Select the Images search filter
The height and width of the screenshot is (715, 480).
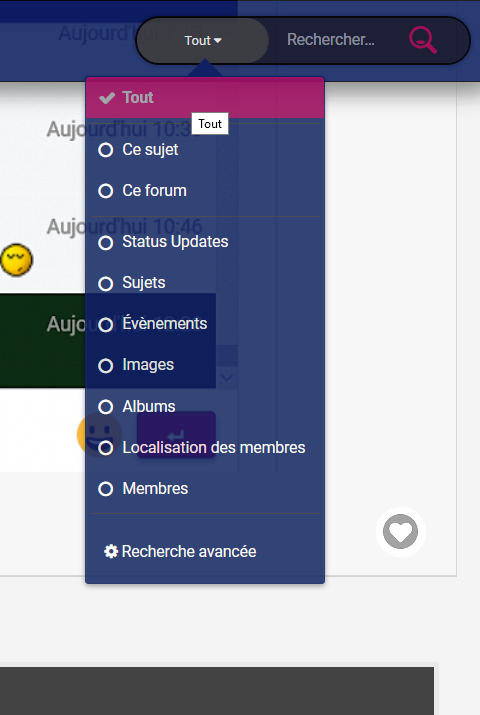[205, 365]
